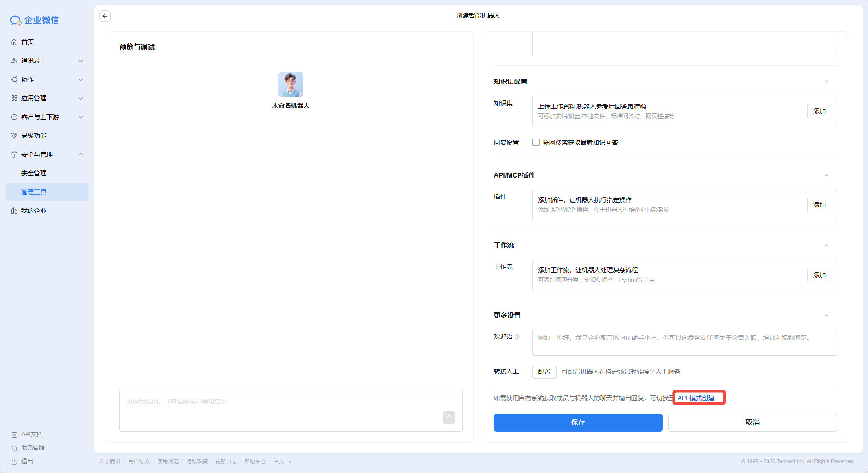Enable 联网搜索获取最新知识回答 checkbox
Image resolution: width=868 pixels, height=473 pixels.
pyautogui.click(x=536, y=142)
